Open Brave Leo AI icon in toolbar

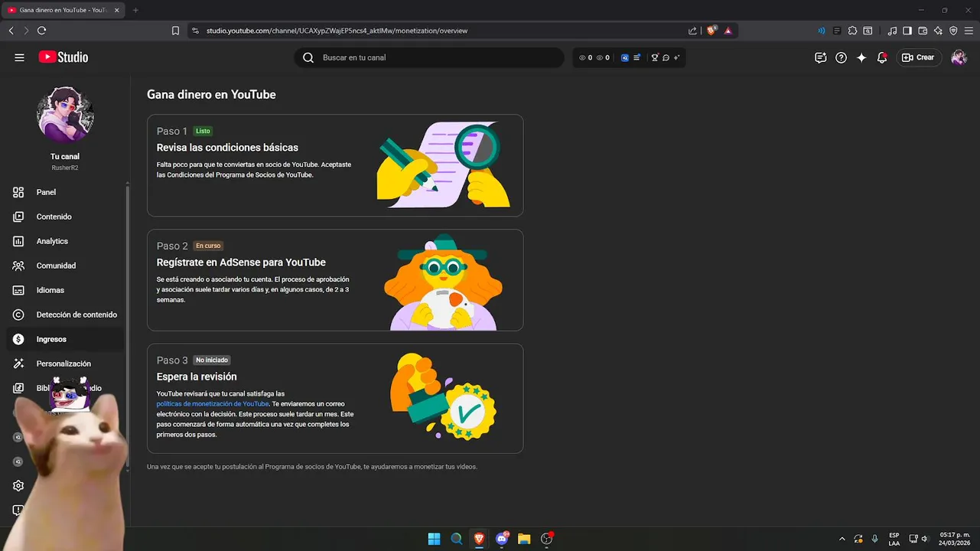coord(938,31)
